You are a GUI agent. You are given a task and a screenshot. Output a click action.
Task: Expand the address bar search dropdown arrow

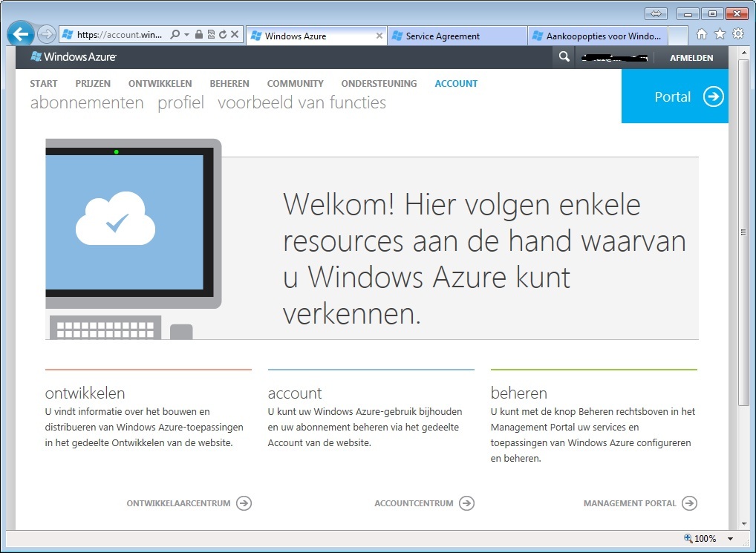(x=187, y=35)
